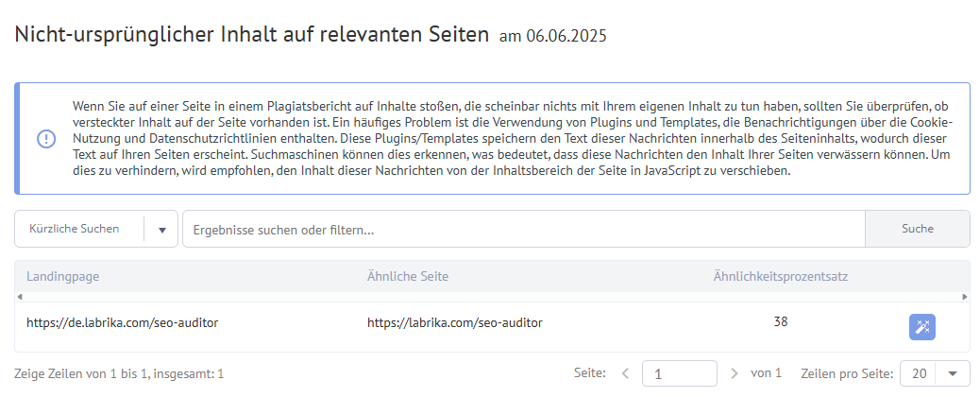The image size is (980, 397).
Task: Click the Nicht-ursprünglicher Inhalt page heading
Action: coord(251,34)
